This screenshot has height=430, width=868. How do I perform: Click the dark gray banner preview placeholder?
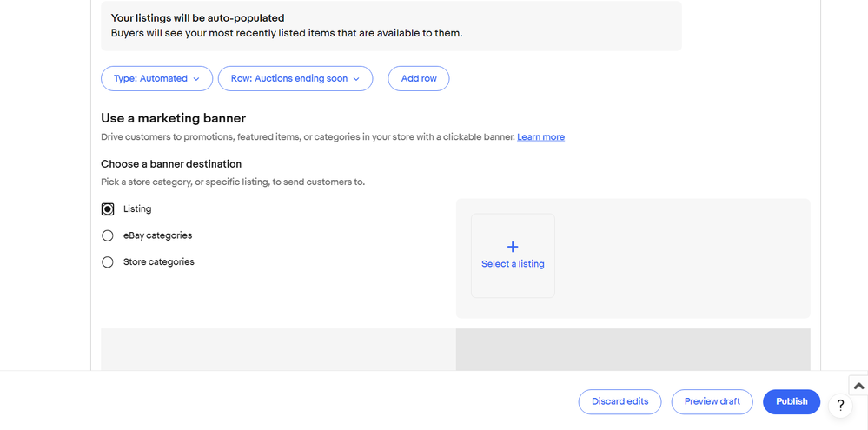tap(633, 349)
